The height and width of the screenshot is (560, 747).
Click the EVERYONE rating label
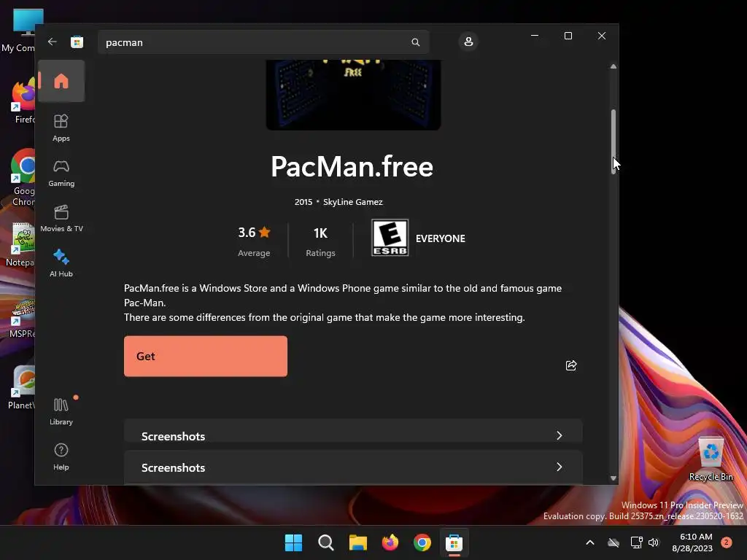[x=440, y=238]
